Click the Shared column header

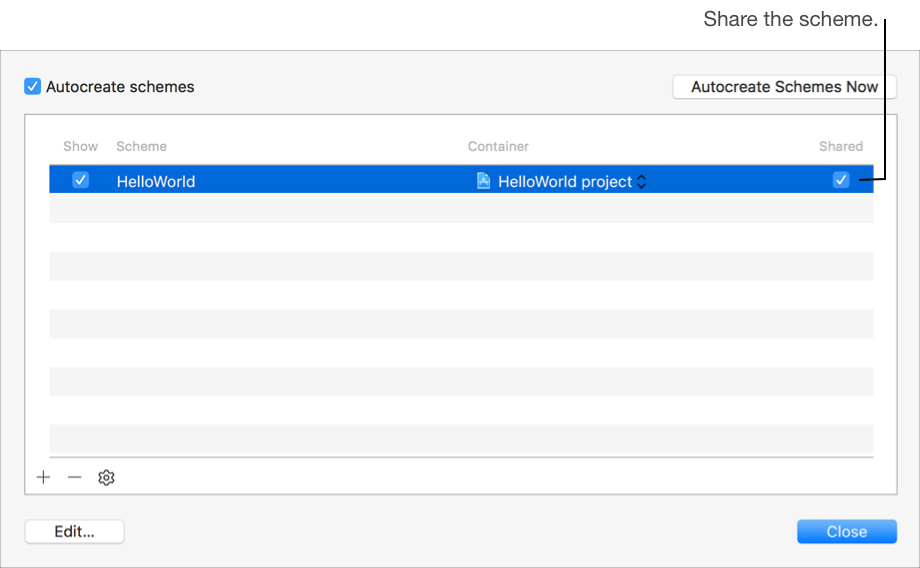[840, 146]
